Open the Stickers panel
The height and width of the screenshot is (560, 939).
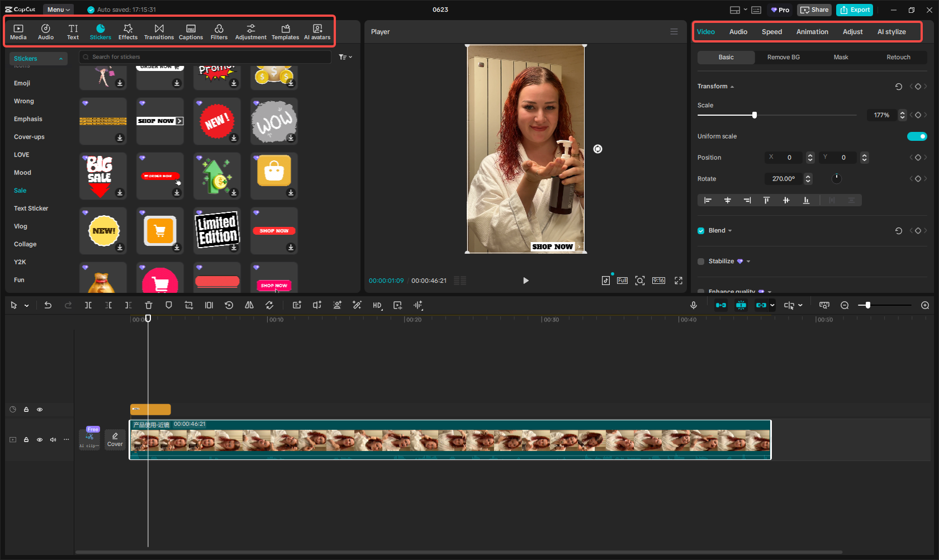coord(101,31)
